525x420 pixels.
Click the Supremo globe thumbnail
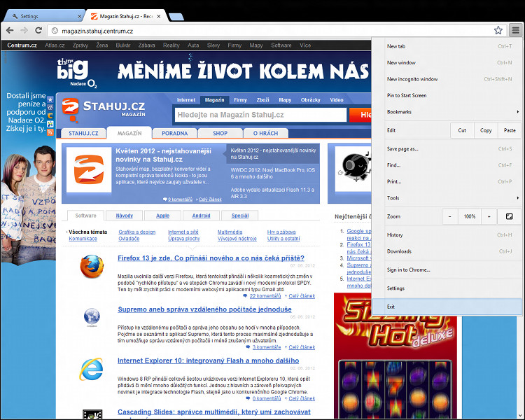[x=92, y=316]
